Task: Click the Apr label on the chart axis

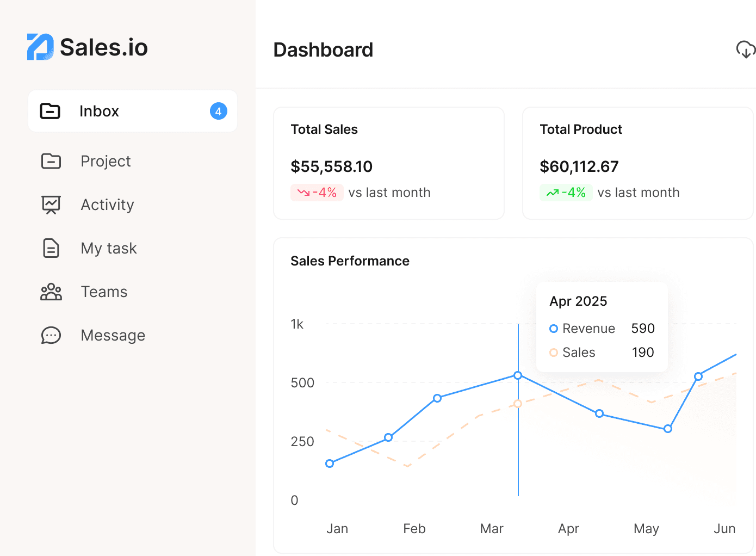Action: point(568,528)
